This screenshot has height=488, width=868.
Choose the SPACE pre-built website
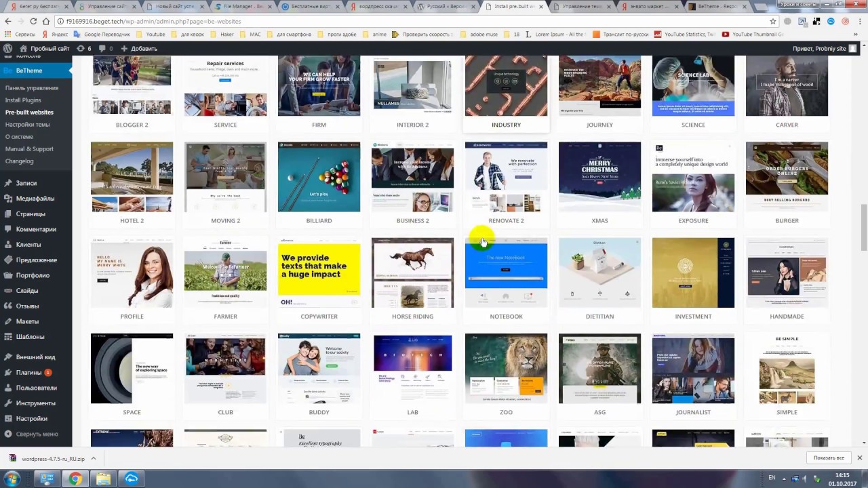point(132,369)
